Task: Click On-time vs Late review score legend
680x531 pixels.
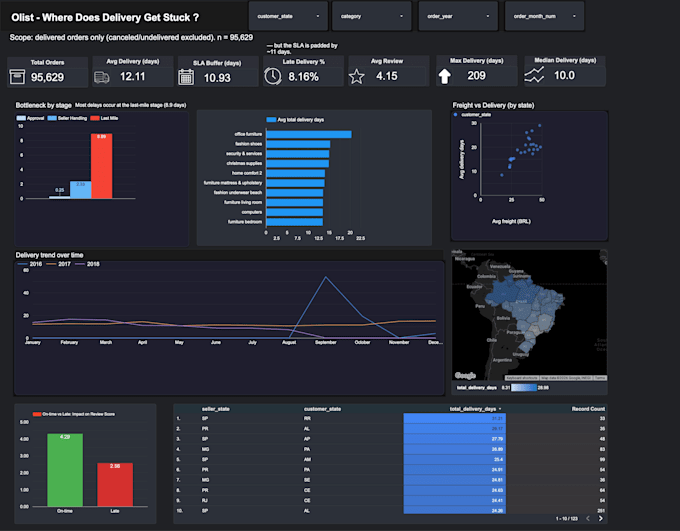Action: [x=74, y=414]
